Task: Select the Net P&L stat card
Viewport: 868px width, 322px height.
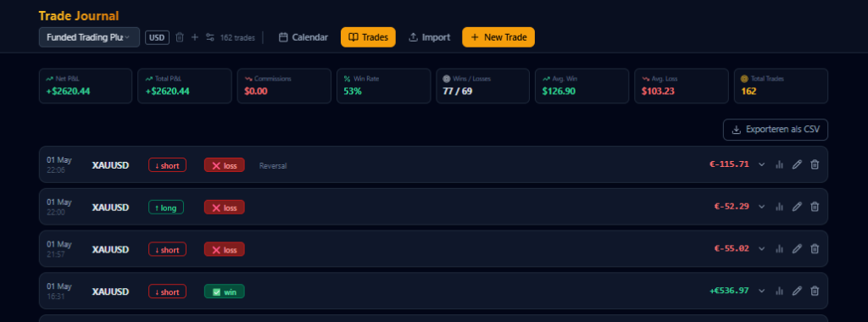Action: 86,86
